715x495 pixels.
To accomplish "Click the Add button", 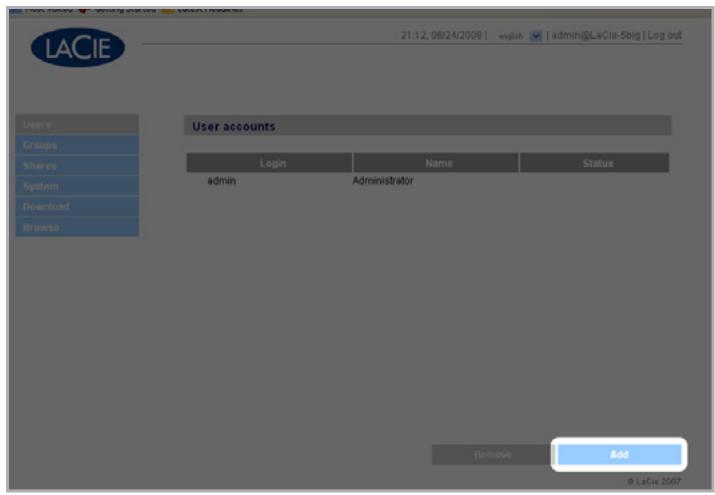I will tap(619, 454).
